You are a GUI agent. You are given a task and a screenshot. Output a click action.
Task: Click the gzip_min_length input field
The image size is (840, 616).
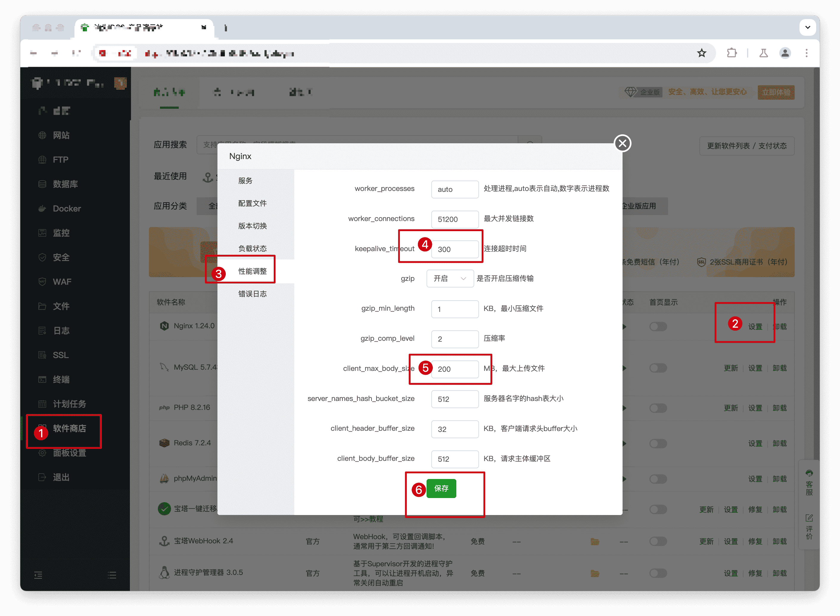(x=455, y=309)
